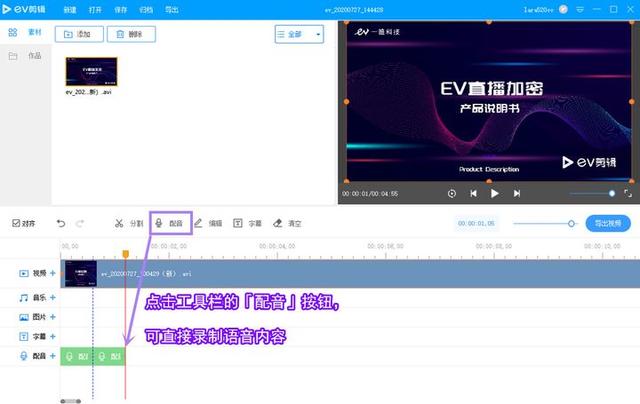640x404 pixels.
Task: Click the window title ev_20200727_144428
Action: tap(354, 10)
